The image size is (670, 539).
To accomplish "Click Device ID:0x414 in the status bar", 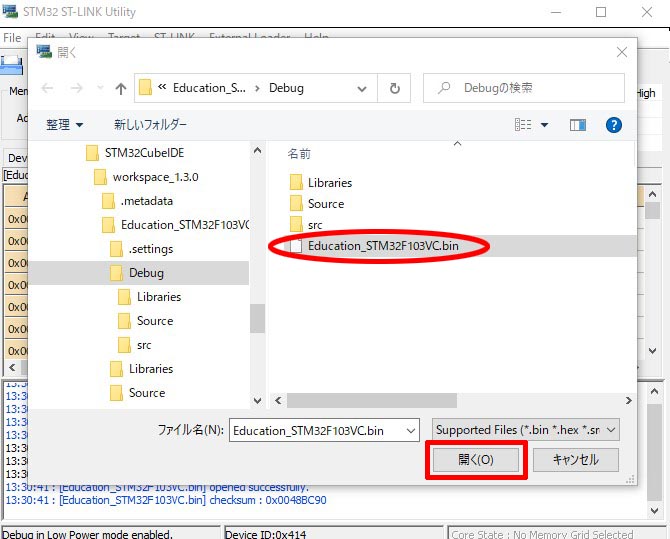I will (265, 534).
